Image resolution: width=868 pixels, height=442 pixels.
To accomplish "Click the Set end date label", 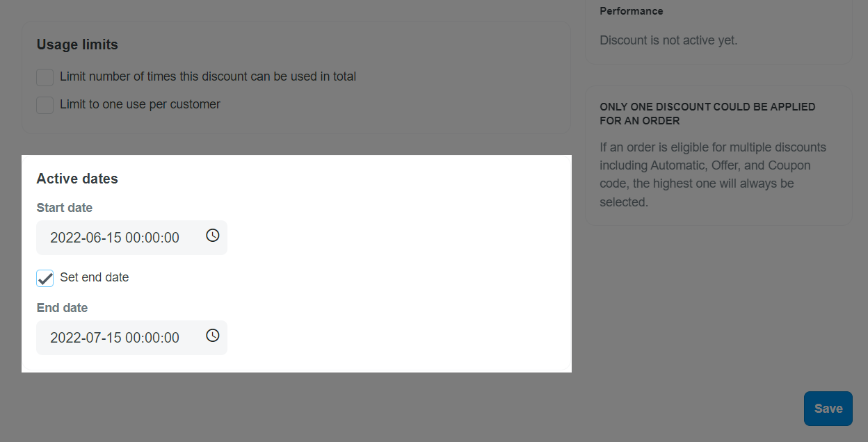I will 95,277.
